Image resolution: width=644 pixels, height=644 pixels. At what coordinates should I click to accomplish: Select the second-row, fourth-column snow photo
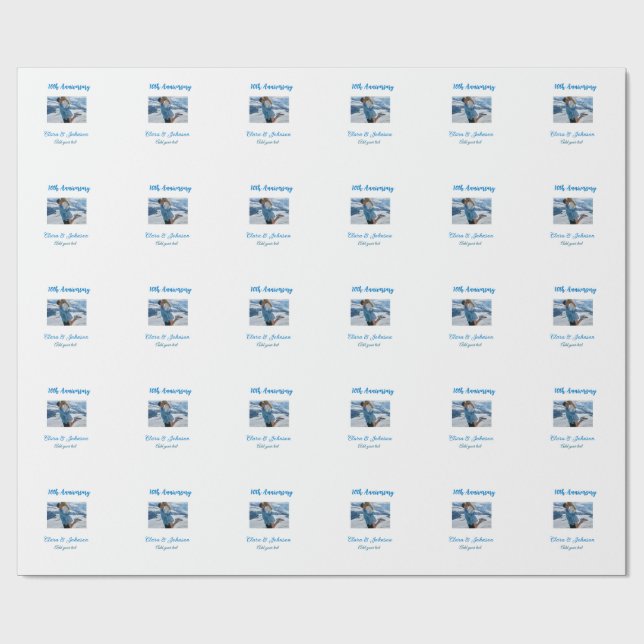(370, 210)
